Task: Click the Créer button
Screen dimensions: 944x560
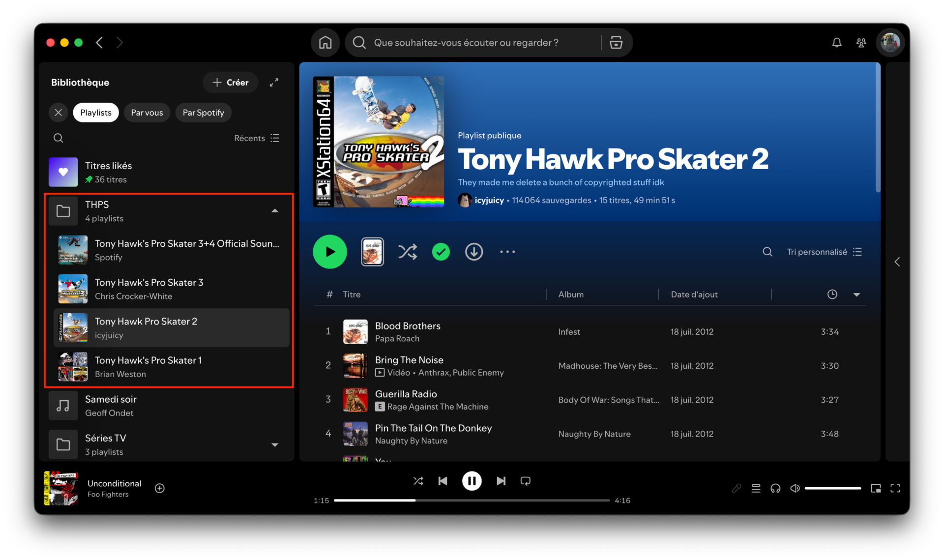Action: tap(230, 83)
